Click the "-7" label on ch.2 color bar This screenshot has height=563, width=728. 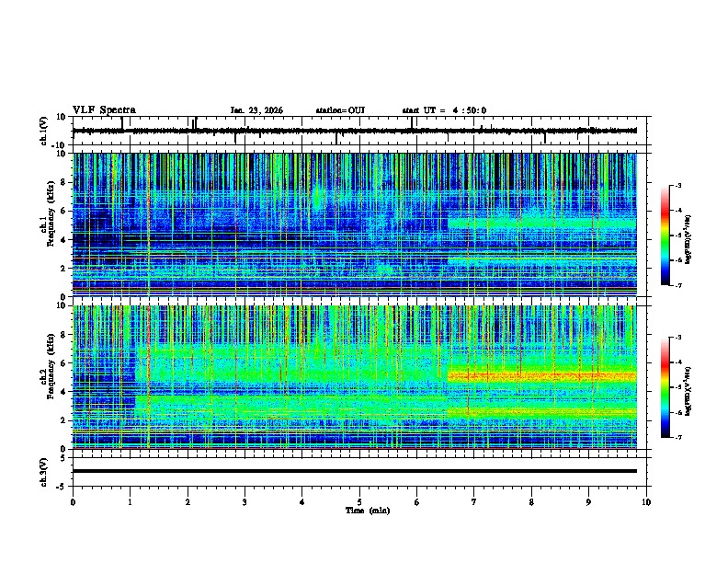coord(677,438)
